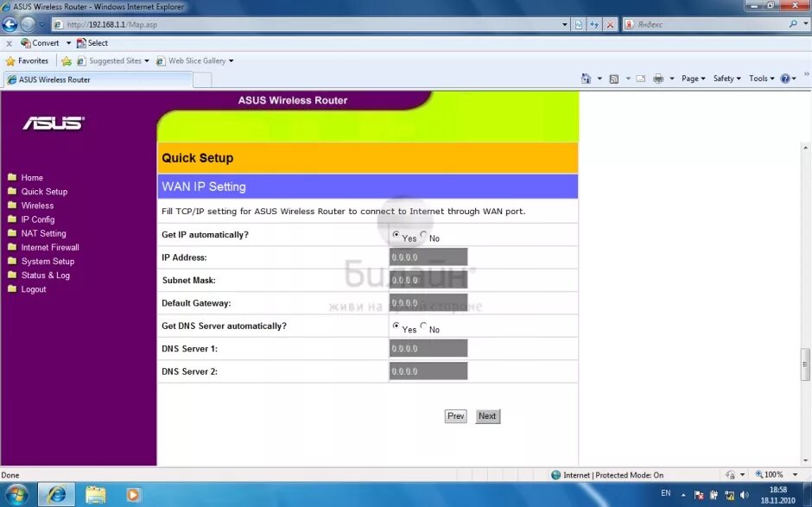Image resolution: width=812 pixels, height=507 pixels.
Task: Click the browser Back arrow button
Action: point(10,24)
